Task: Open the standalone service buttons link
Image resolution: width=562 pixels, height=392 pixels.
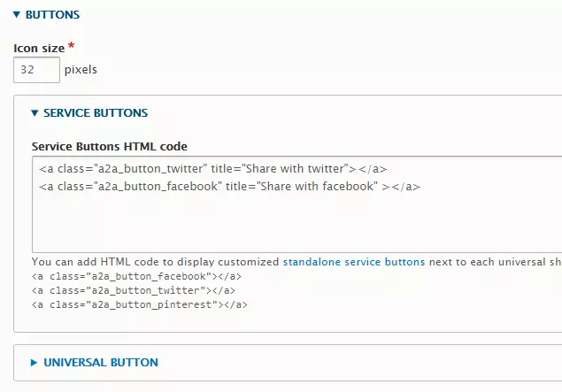Action: [x=354, y=263]
